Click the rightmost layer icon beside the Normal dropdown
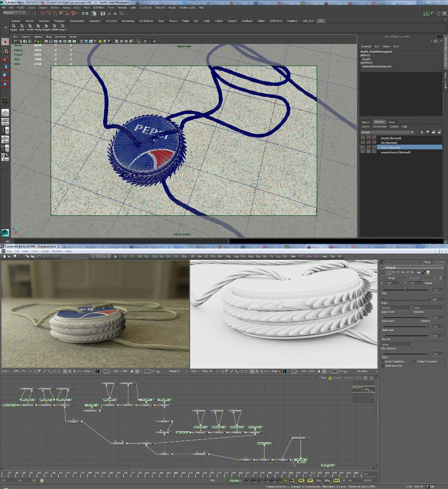The image size is (448, 489). click(x=439, y=132)
